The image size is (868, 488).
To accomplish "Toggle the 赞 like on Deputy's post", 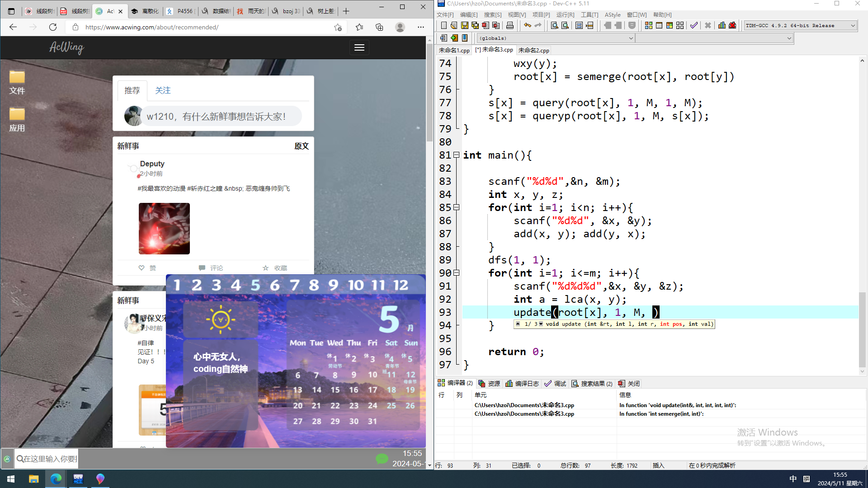I will [x=147, y=268].
